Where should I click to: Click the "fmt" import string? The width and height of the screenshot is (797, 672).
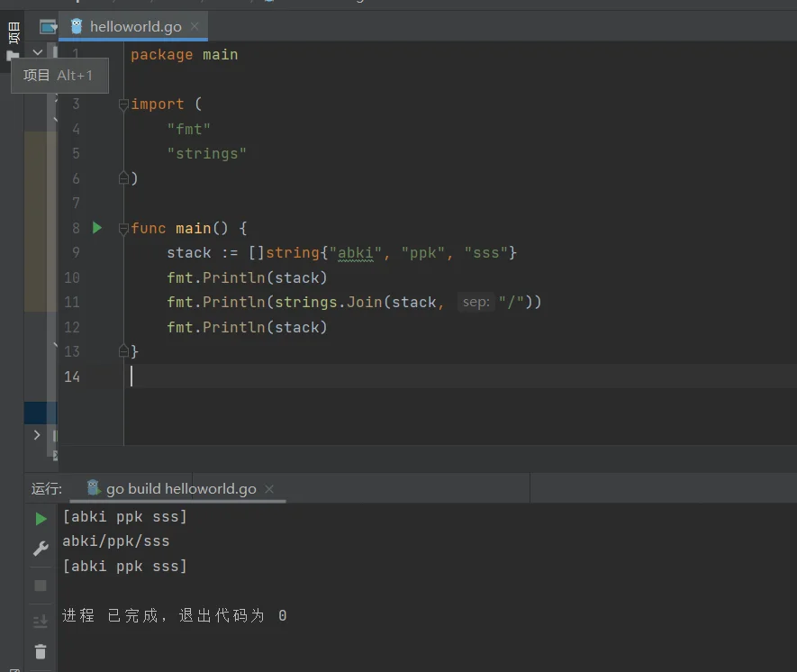[188, 129]
